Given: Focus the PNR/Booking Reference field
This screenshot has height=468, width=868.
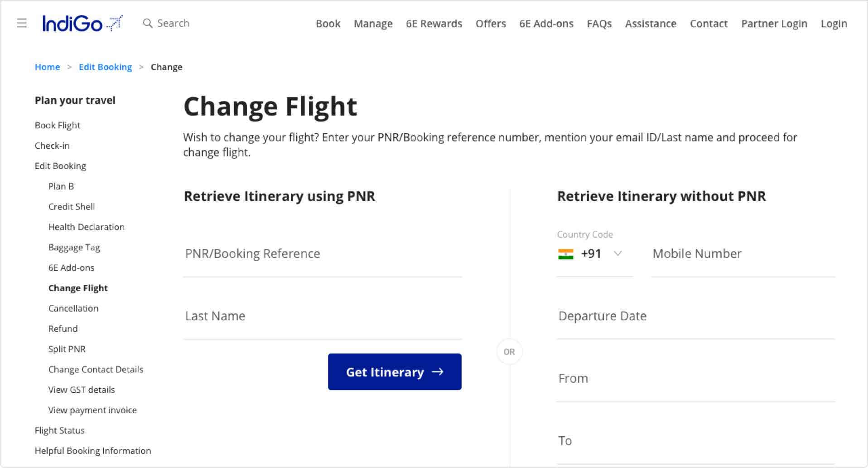Looking at the screenshot, I should click(x=322, y=254).
